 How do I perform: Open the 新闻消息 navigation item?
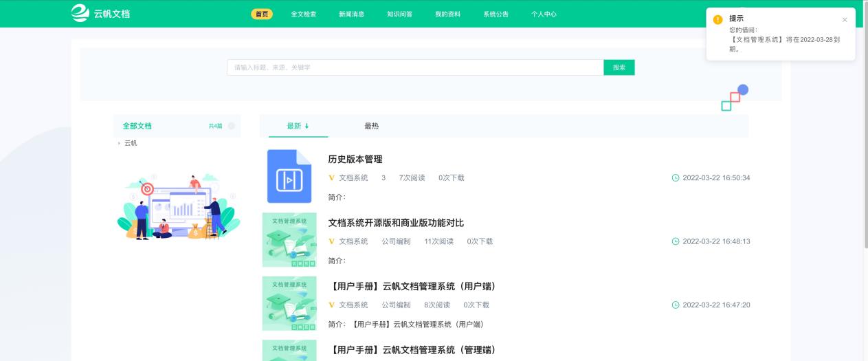pos(352,14)
